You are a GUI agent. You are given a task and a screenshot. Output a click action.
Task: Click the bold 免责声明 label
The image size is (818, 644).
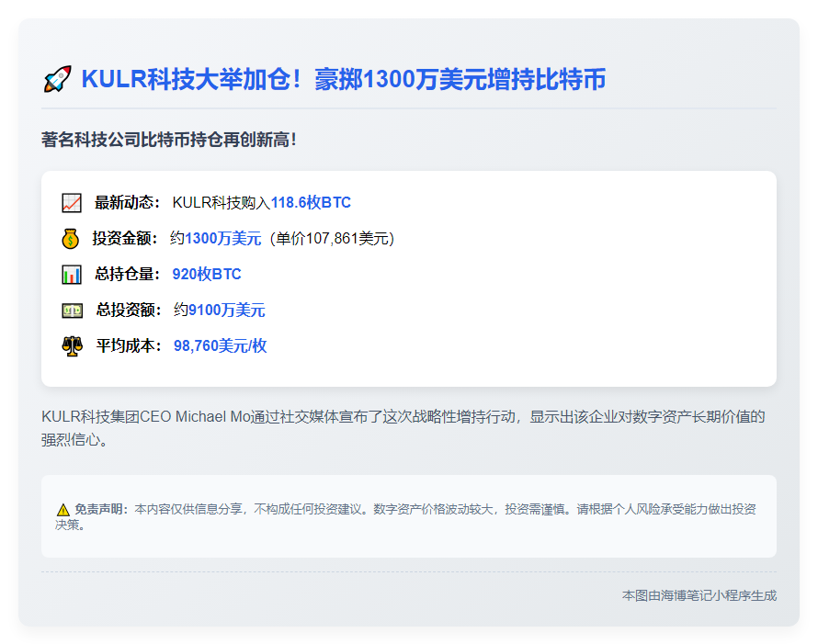pos(101,510)
